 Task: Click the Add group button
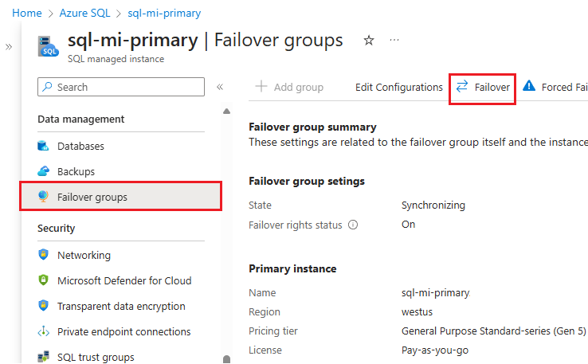[289, 87]
